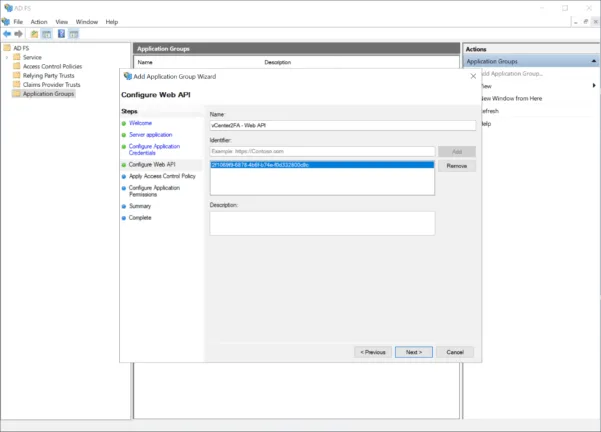Click the Apply Access Control Policy step
The width and height of the screenshot is (601, 432).
click(x=162, y=176)
